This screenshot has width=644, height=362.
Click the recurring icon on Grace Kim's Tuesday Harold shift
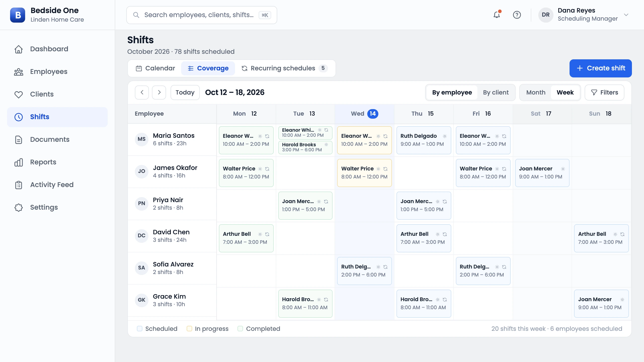tap(326, 300)
